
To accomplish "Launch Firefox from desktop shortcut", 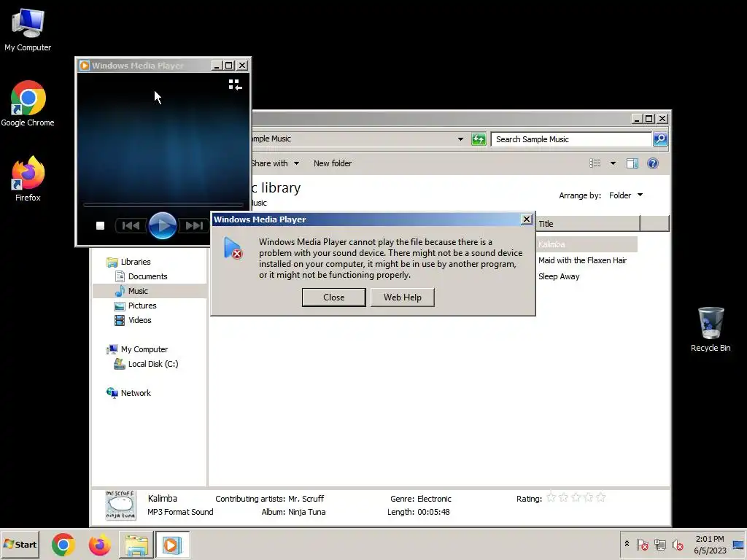I will 28,179.
